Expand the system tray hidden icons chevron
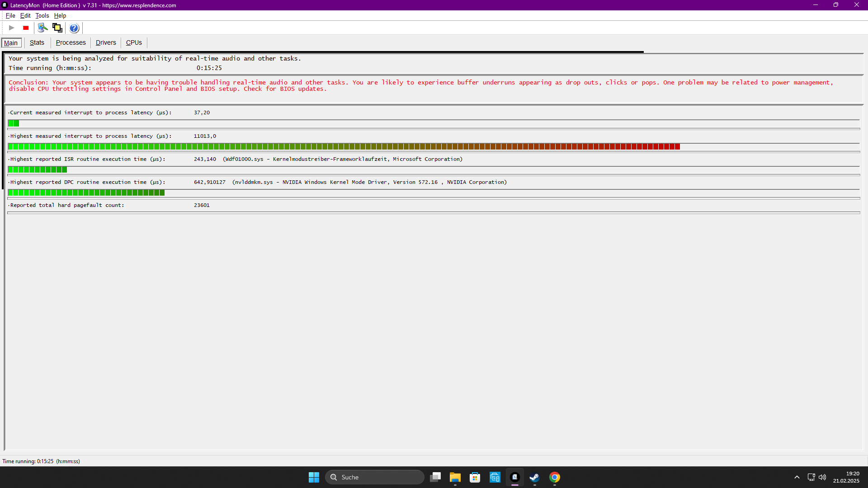Image resolution: width=868 pixels, height=488 pixels. coord(797,477)
